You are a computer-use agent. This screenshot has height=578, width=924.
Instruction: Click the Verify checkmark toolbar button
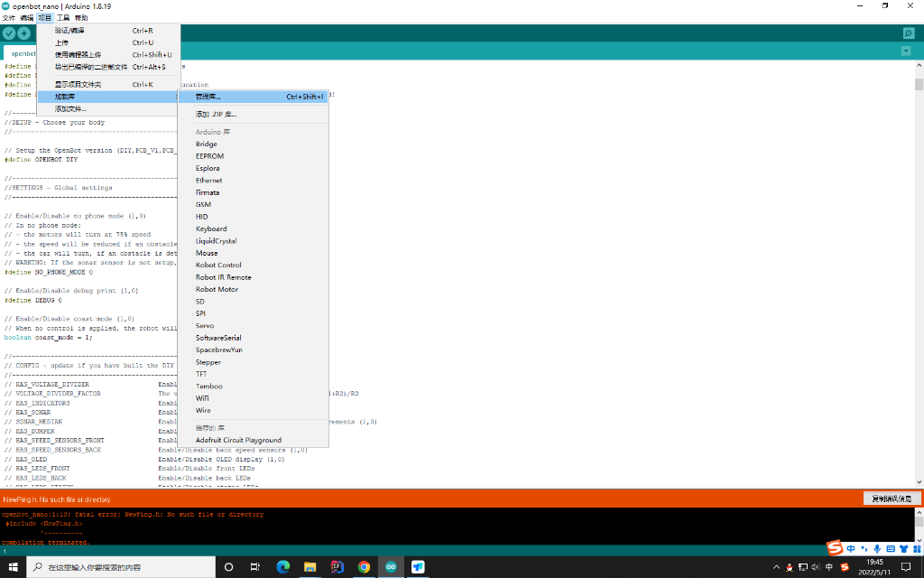pyautogui.click(x=9, y=33)
